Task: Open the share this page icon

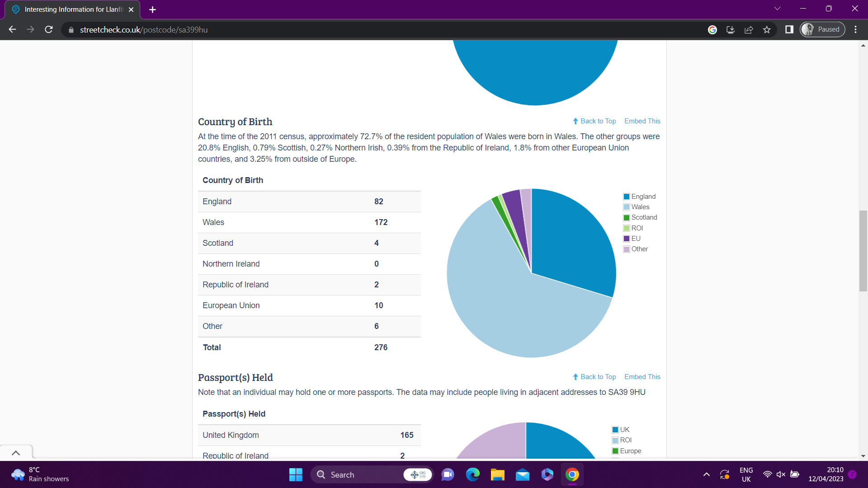Action: point(749,30)
